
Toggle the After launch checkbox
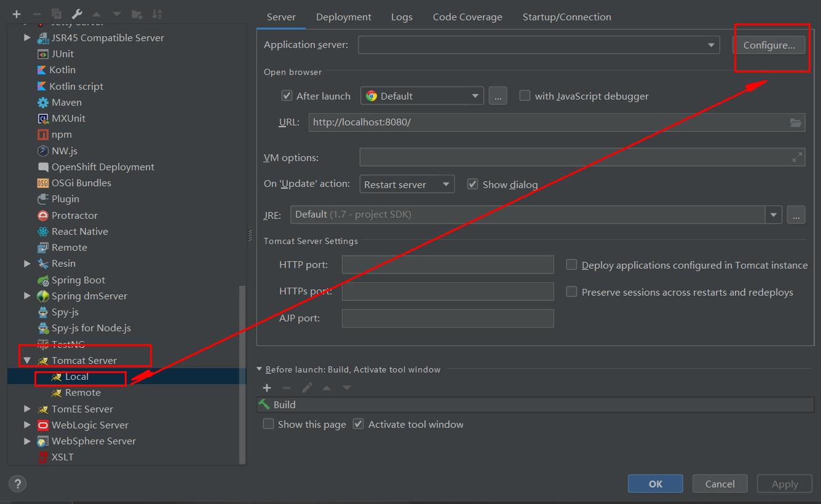(287, 96)
